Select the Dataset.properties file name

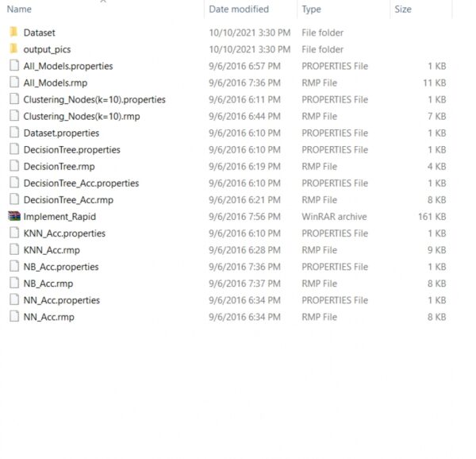(61, 133)
